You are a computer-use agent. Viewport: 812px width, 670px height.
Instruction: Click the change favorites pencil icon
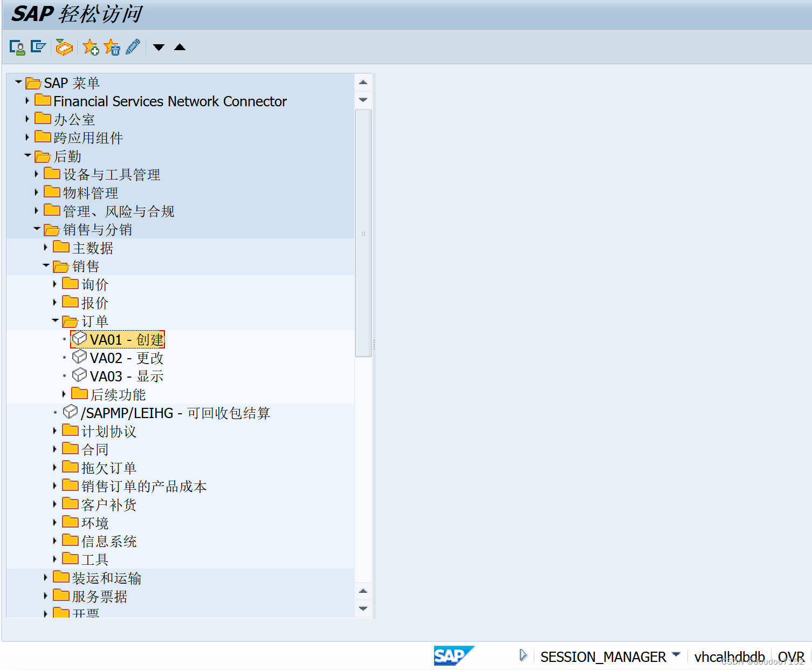133,47
